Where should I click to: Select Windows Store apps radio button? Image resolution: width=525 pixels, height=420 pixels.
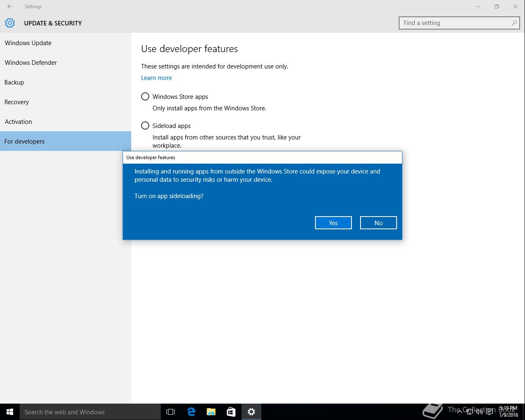145,96
